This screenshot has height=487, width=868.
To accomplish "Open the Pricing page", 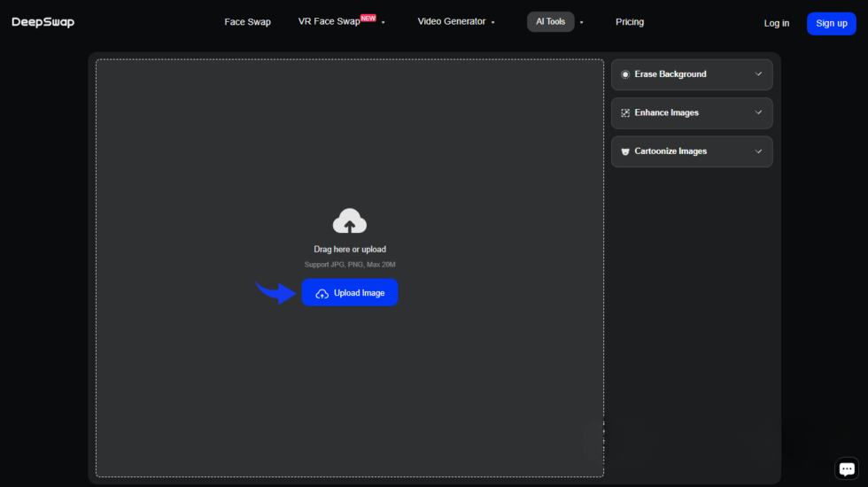I will click(x=630, y=22).
